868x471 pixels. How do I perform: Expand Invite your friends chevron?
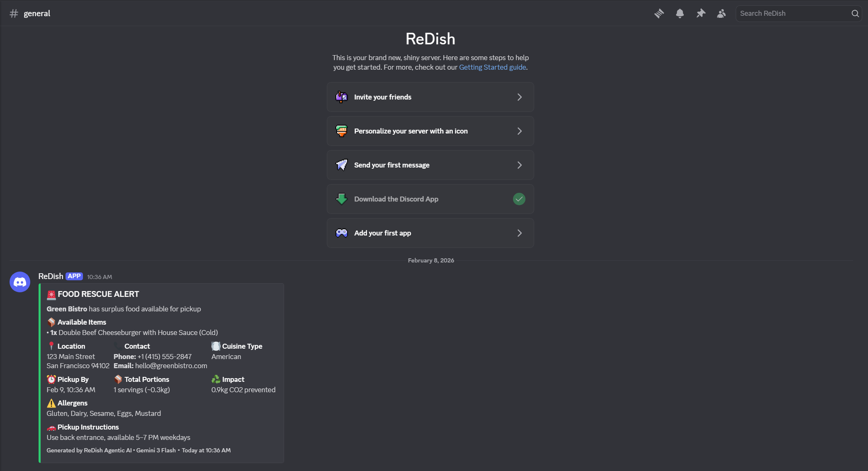point(519,97)
